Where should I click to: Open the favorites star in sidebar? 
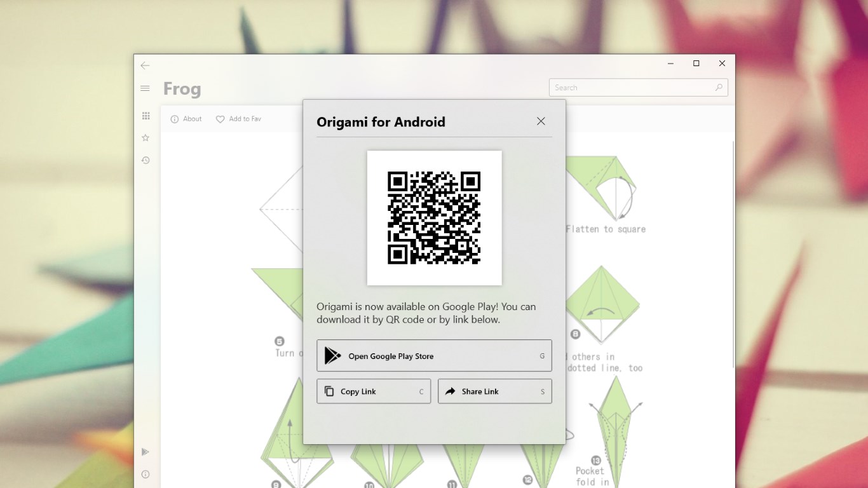click(146, 138)
